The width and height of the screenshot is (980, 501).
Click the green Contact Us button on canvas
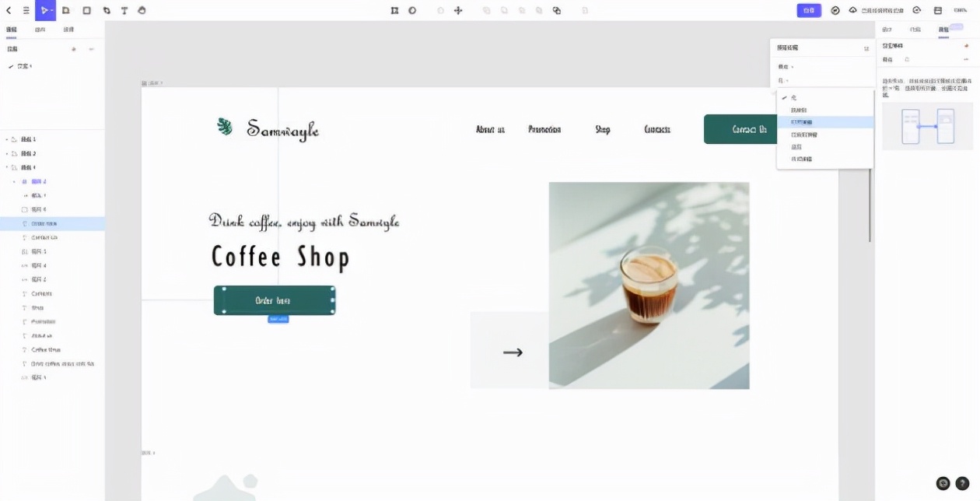[749, 129]
